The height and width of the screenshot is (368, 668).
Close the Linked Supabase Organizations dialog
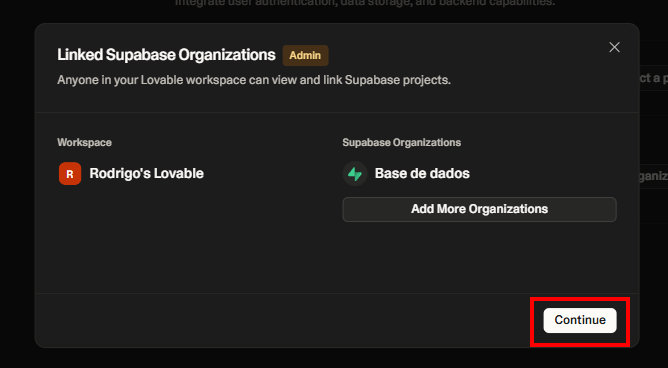click(614, 47)
